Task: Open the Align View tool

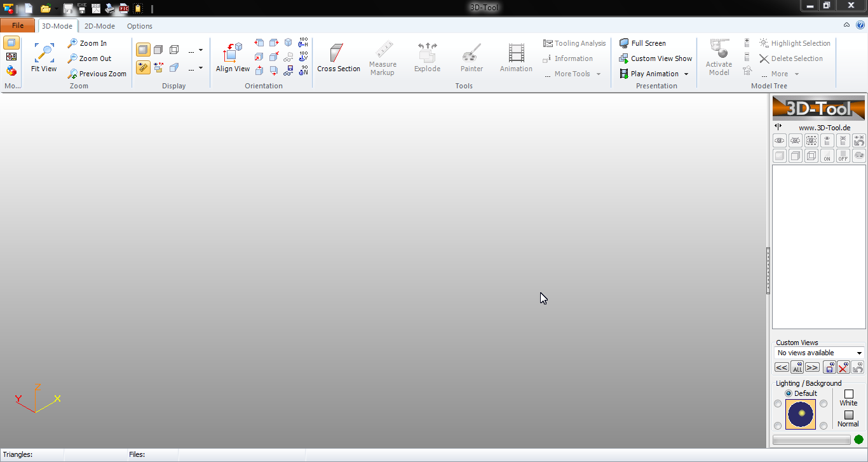Action: click(233, 58)
